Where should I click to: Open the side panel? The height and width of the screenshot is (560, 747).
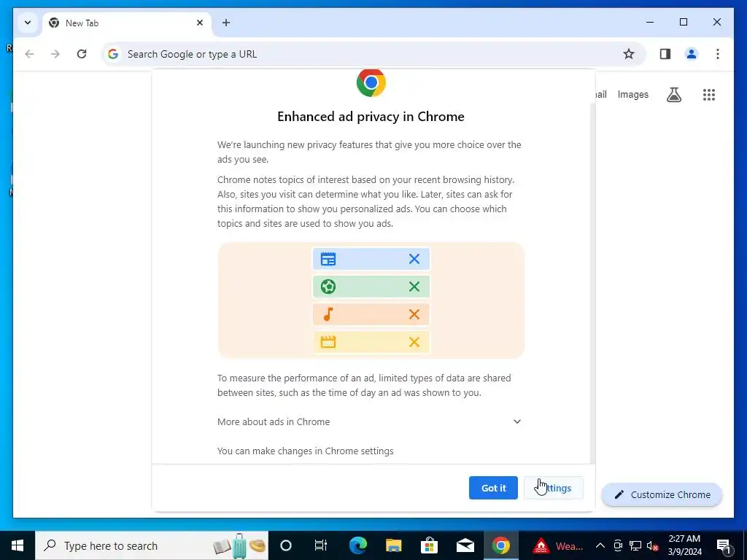[x=665, y=54]
